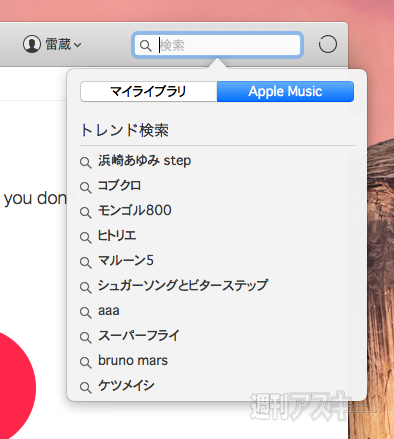Select the aaa trending search
The height and width of the screenshot is (439, 394).
109,311
